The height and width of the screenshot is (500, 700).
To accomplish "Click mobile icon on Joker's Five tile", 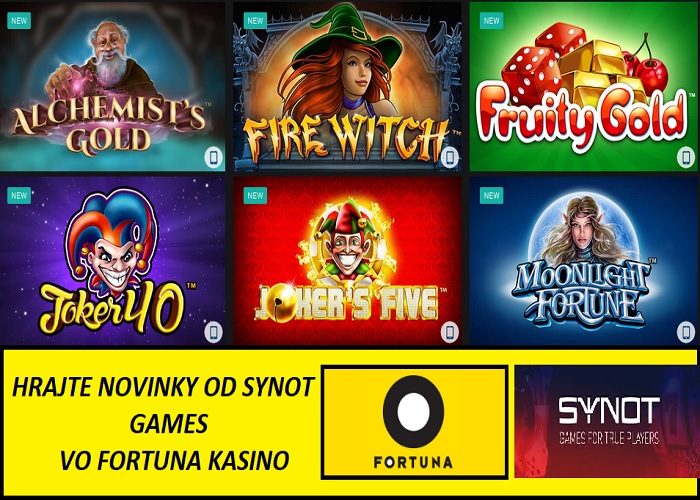I will 450,332.
